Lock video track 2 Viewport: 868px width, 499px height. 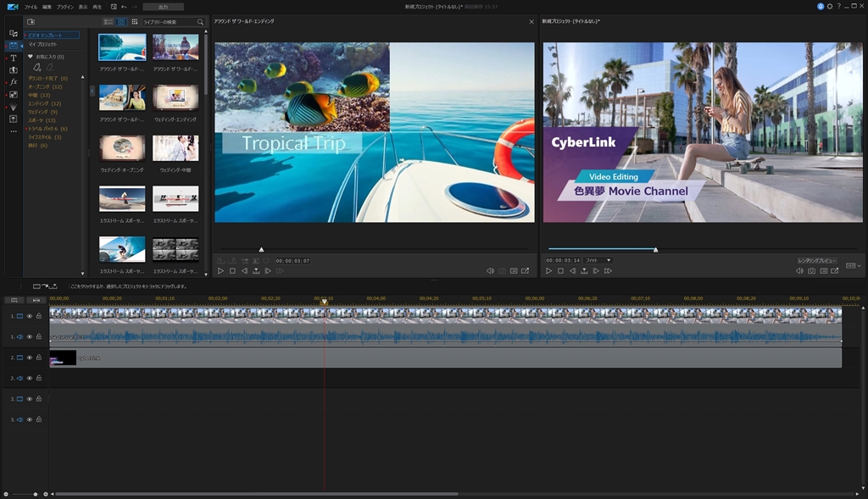39,358
